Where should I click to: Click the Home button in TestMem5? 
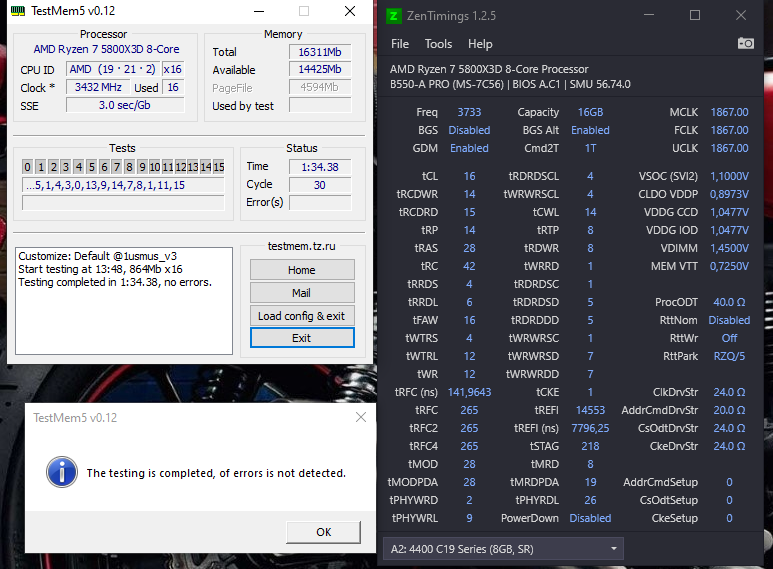[302, 270]
